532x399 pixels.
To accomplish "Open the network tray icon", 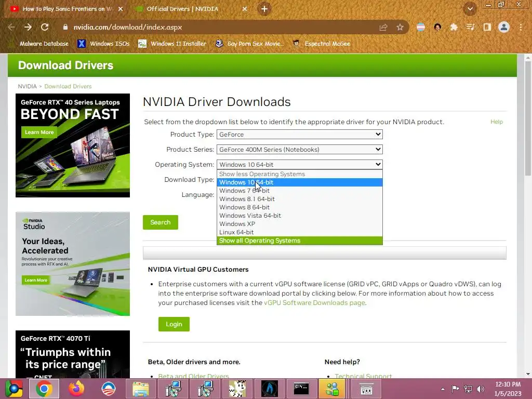I will click(x=468, y=389).
